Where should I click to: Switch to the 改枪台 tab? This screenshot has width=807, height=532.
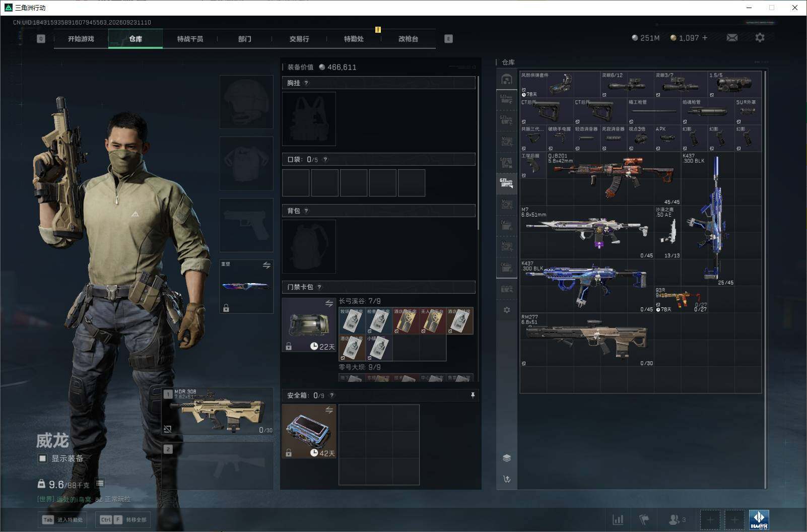pos(408,39)
